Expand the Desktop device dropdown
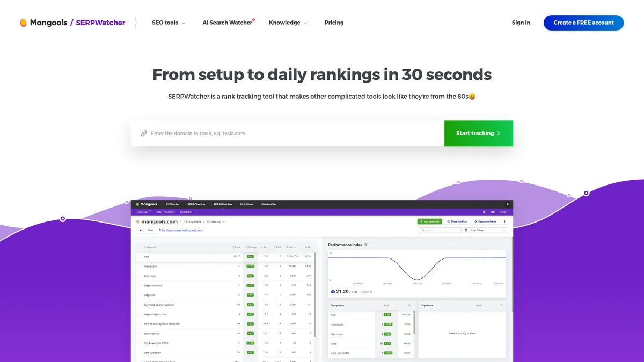The image size is (644, 362). click(216, 221)
